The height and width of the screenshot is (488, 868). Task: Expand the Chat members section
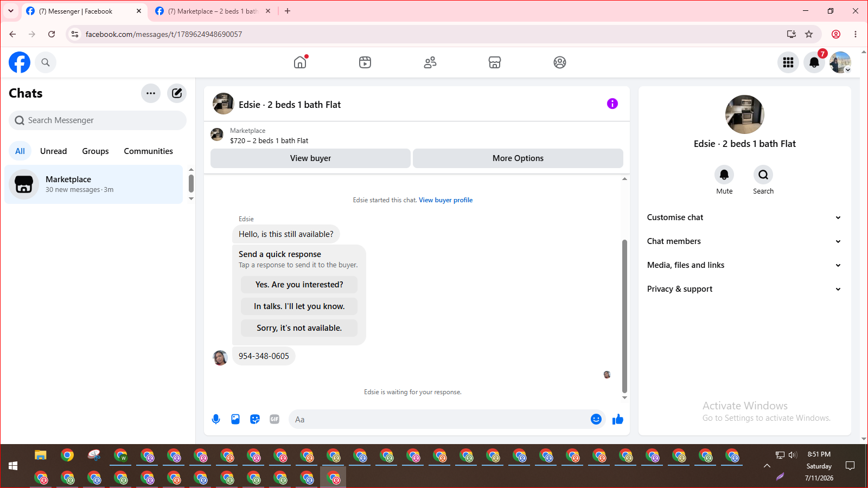tap(744, 241)
